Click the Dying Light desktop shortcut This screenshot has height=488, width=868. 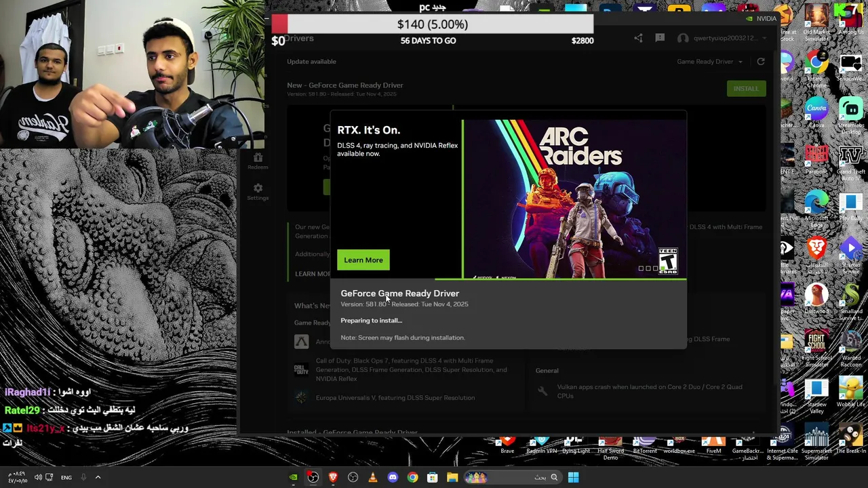pos(576,445)
